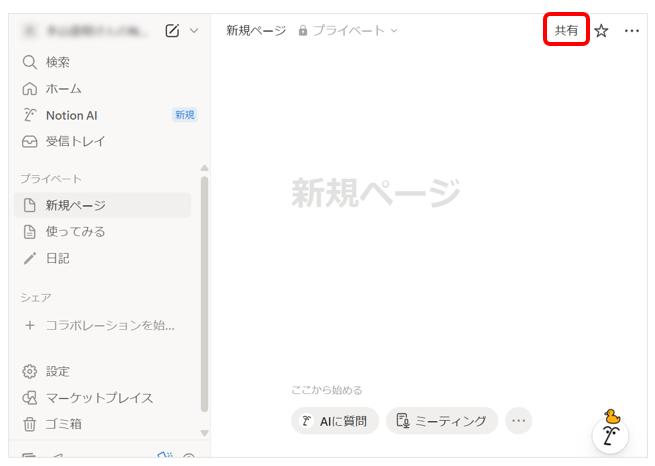
Task: Open the page options three-dot menu
Action: tap(632, 30)
